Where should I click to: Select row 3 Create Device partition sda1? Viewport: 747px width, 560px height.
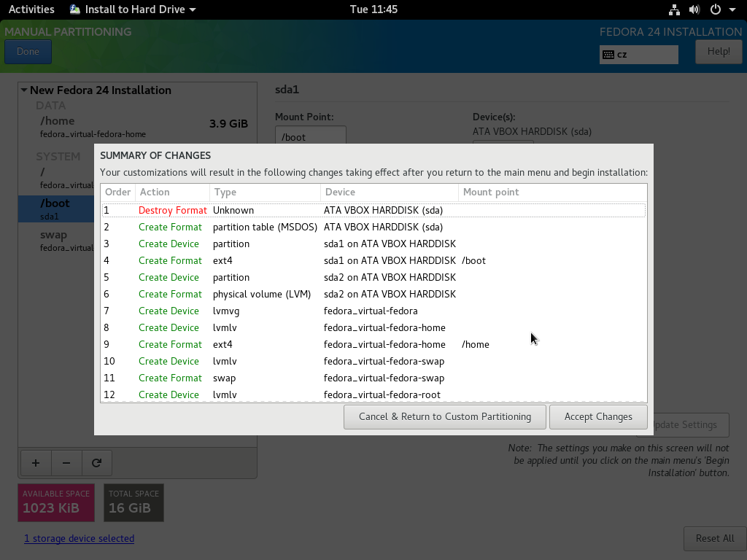(x=373, y=244)
